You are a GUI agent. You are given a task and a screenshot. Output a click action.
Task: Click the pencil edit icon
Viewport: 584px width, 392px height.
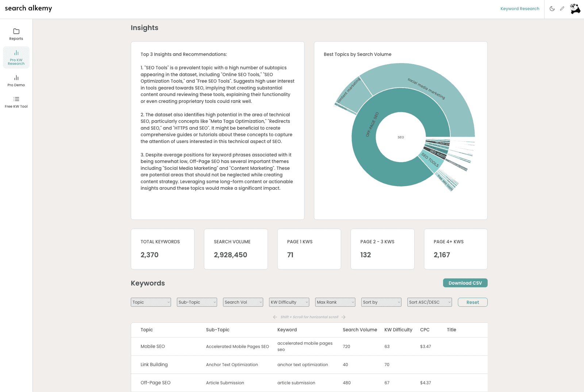coord(562,9)
